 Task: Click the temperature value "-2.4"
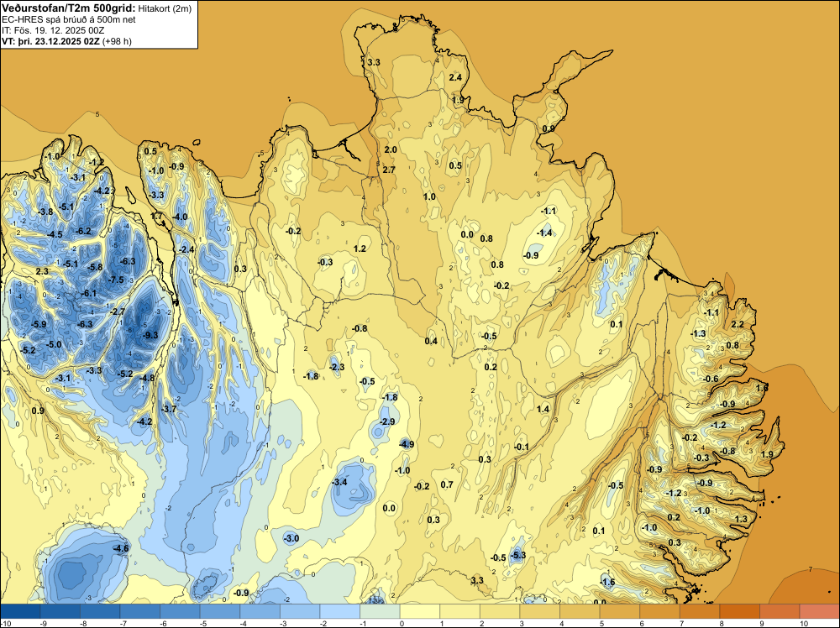pos(186,249)
